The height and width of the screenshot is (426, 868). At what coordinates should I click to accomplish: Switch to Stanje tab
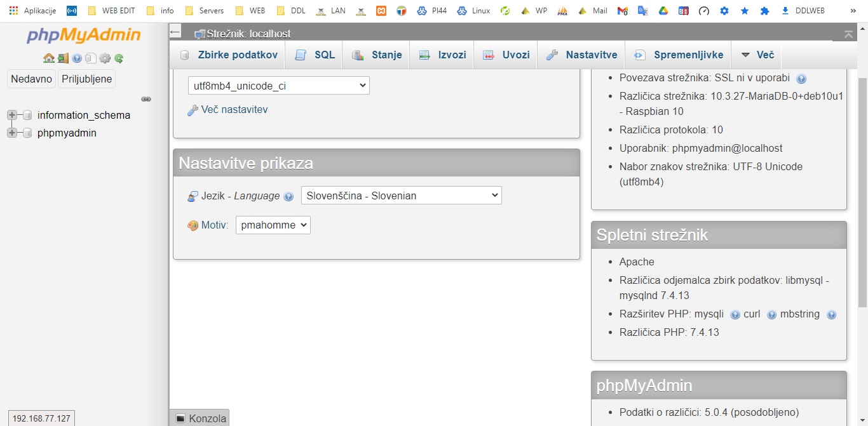(x=377, y=55)
